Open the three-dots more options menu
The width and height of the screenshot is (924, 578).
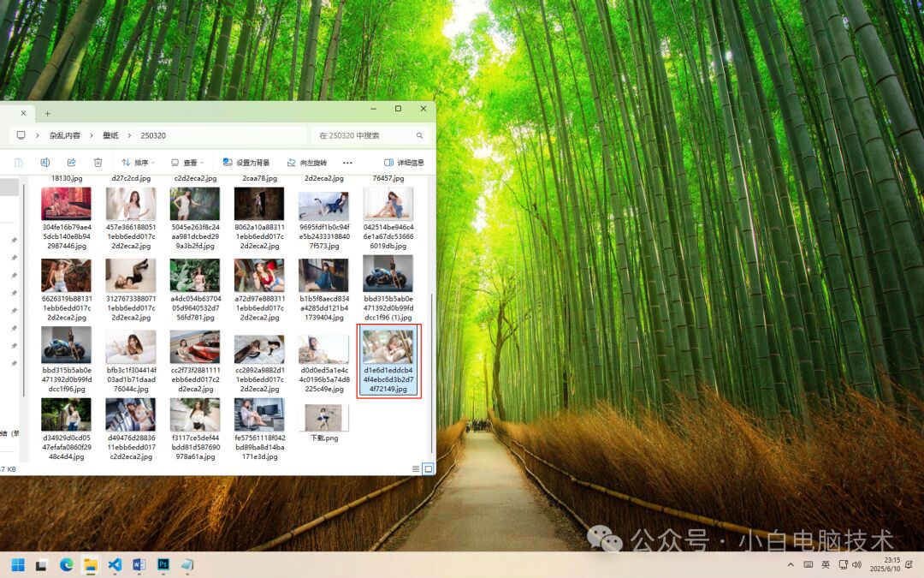(347, 162)
